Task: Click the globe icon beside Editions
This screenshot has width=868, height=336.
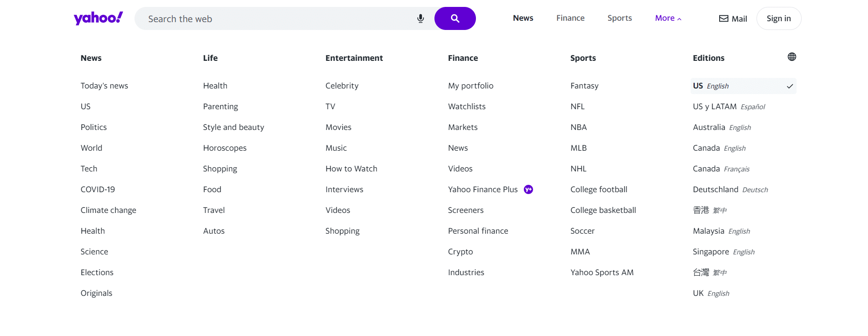Action: [792, 57]
